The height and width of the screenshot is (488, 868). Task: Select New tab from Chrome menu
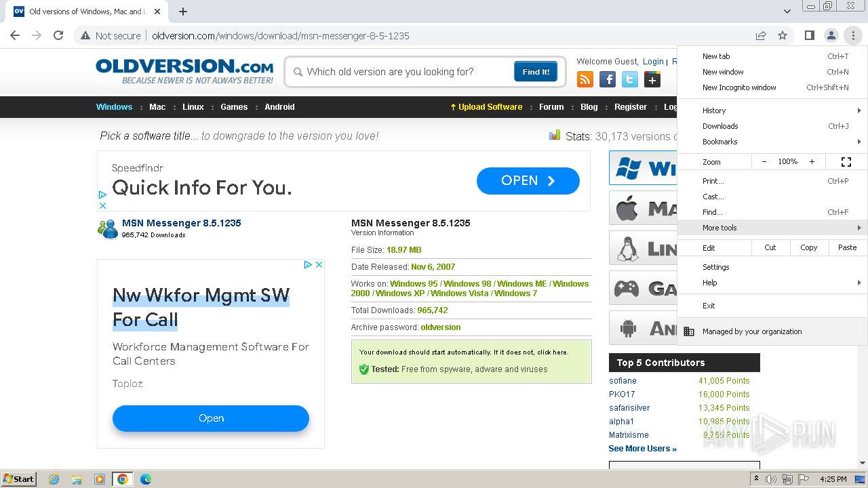[772, 56]
